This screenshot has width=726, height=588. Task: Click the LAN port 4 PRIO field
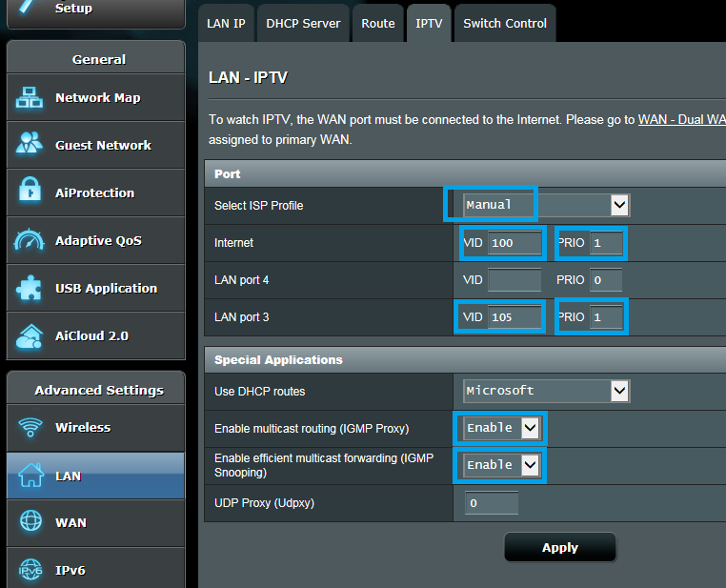[606, 279]
